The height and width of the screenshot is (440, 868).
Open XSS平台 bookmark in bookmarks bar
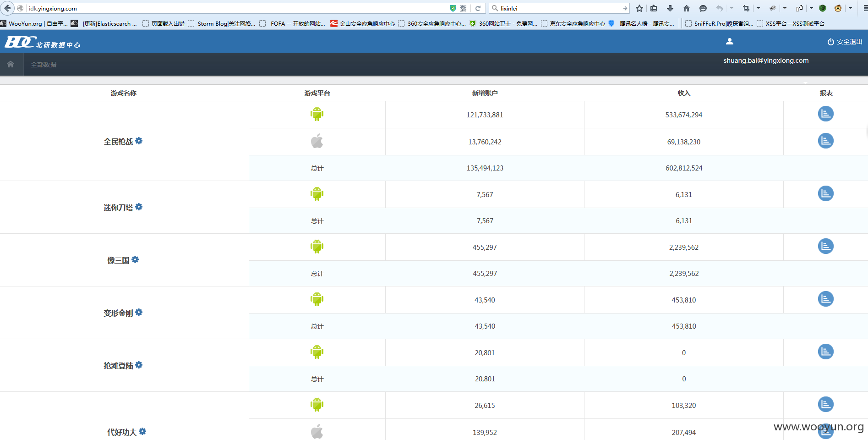(791, 23)
